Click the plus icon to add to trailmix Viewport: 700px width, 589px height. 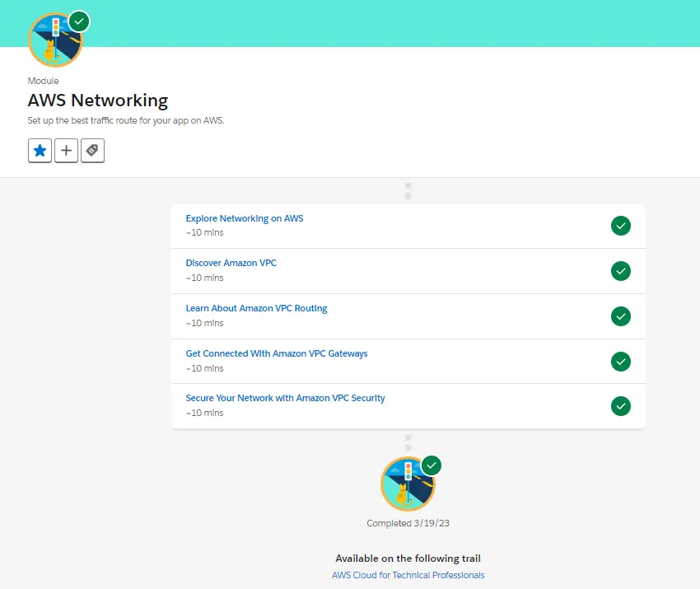(66, 151)
